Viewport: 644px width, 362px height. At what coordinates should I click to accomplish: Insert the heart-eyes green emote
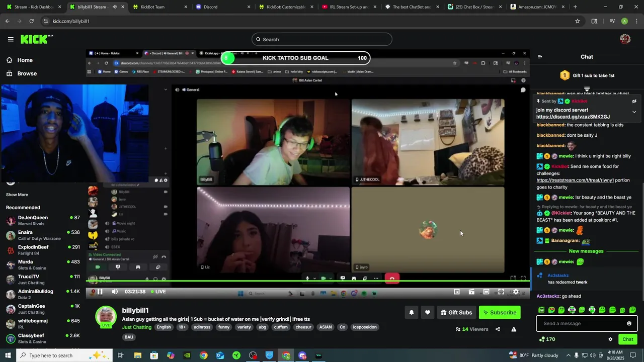click(551, 310)
